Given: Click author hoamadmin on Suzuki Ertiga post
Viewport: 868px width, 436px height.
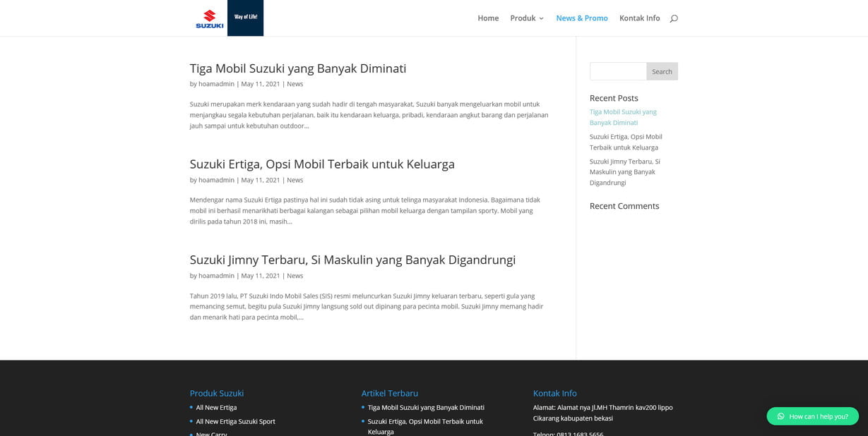Looking at the screenshot, I should pyautogui.click(x=216, y=180).
